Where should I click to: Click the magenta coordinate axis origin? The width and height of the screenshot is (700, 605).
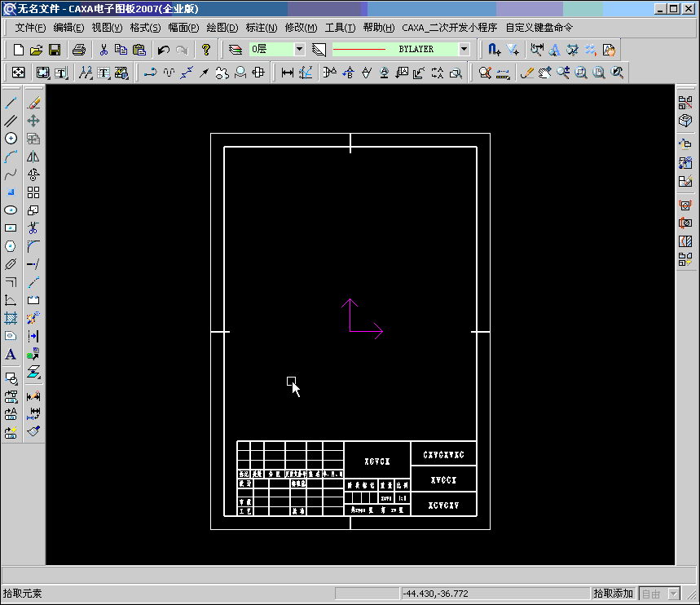click(350, 332)
